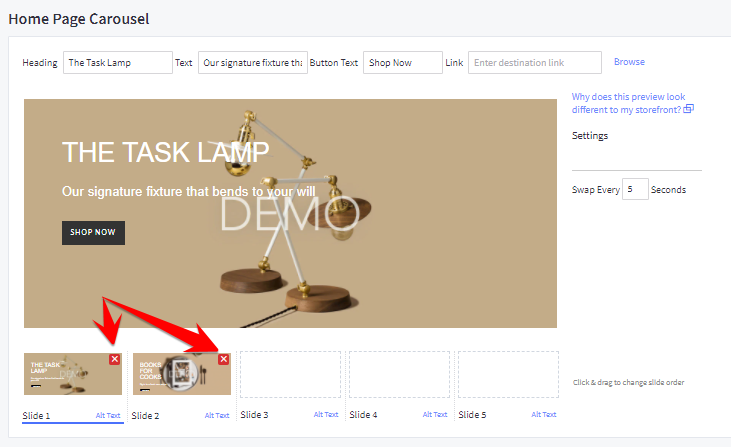Click the Slide 5 label
This screenshot has width=731, height=447.
(x=472, y=414)
